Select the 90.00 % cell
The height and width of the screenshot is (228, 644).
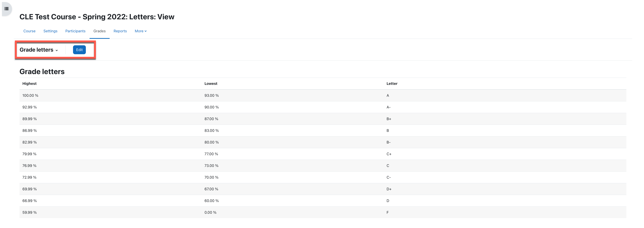[x=211, y=107]
